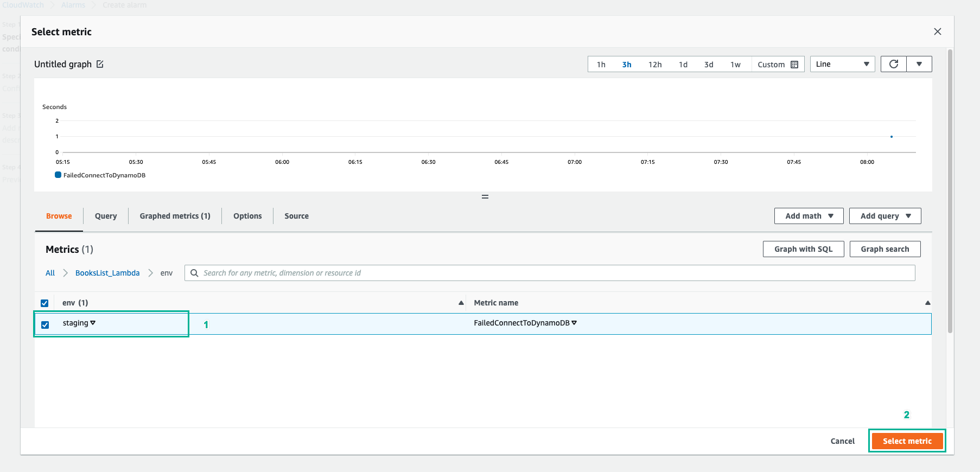
Task: Switch to the Browse tab
Action: click(59, 216)
